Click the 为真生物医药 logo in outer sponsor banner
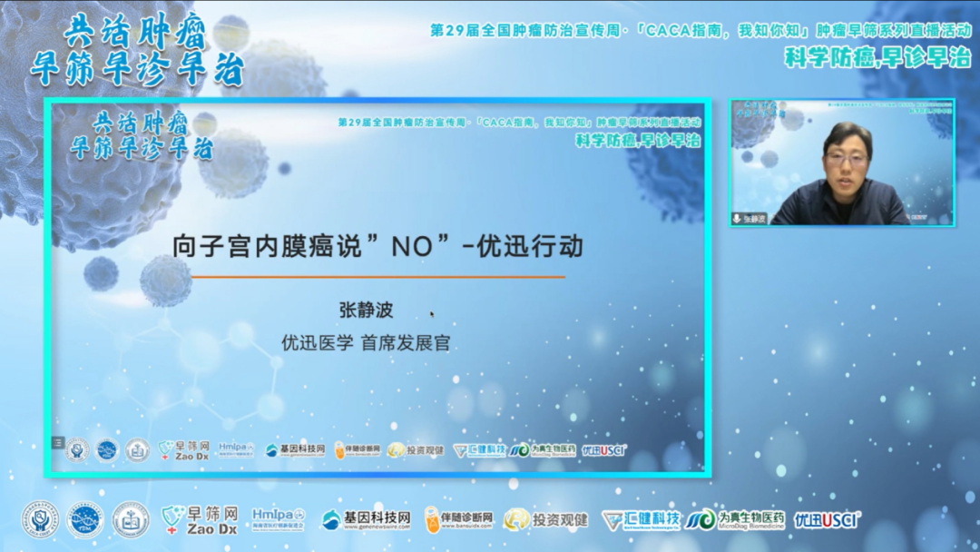The image size is (980, 552). click(735, 519)
